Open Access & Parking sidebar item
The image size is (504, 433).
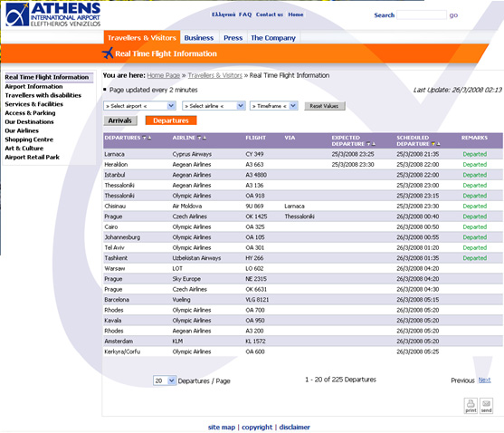tap(30, 113)
